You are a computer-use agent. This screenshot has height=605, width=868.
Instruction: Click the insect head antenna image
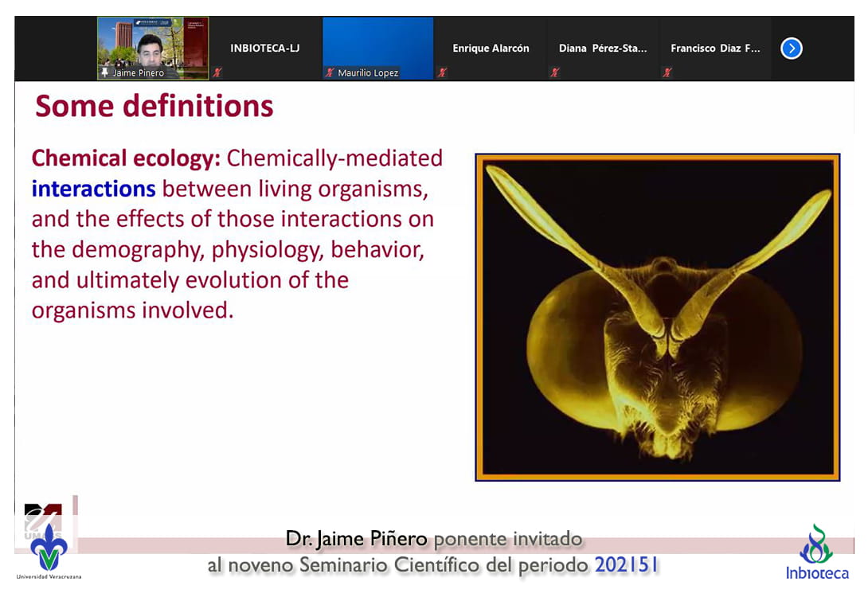(657, 318)
